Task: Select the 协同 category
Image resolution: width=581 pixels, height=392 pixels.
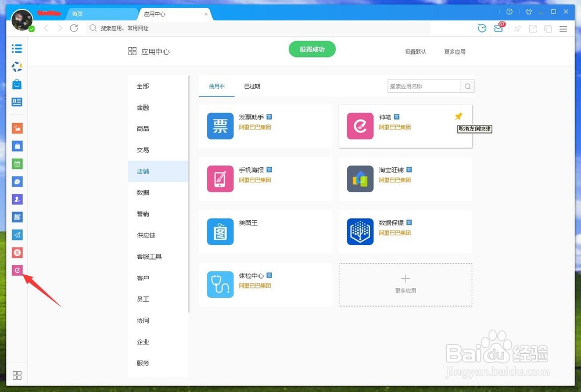Action: 158,321
